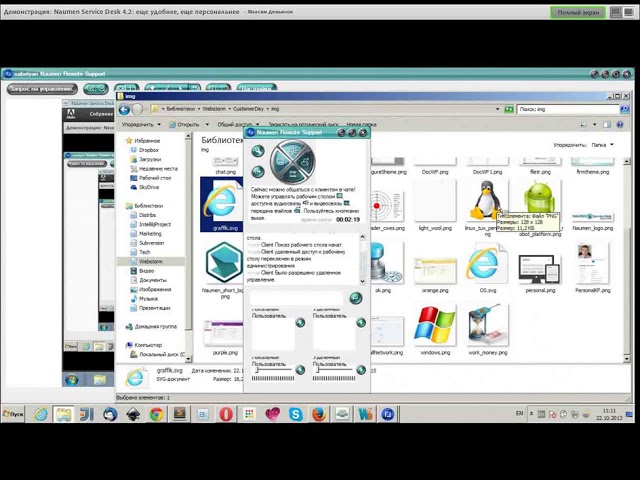
Task: Expand the Открыть dropdown in toolbar
Action: tap(188, 125)
